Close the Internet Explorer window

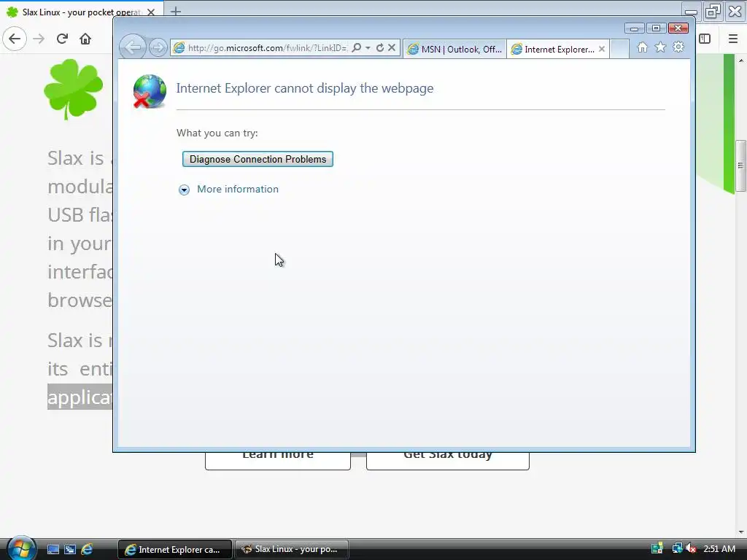[x=678, y=28]
